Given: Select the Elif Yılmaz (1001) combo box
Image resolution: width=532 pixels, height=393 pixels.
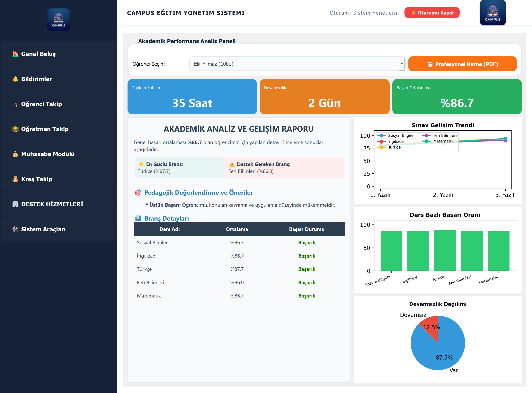Looking at the screenshot, I should [x=297, y=64].
